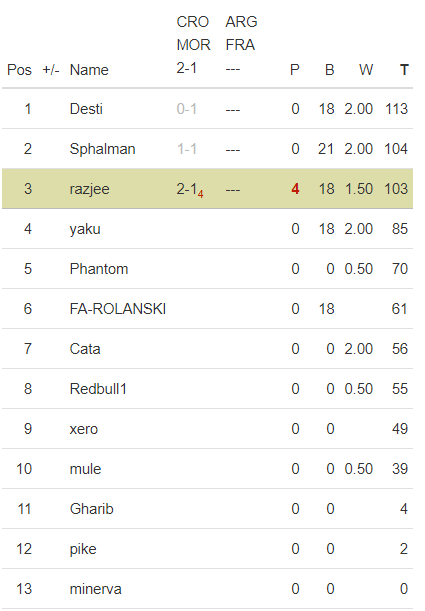
Task: Click the CRO MOR 2-1 match header
Action: pyautogui.click(x=193, y=45)
